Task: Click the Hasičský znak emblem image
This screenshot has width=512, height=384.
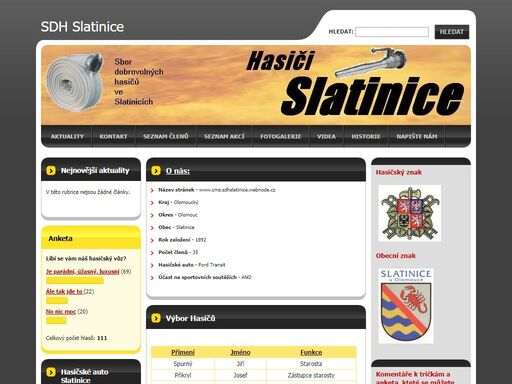Action: coord(410,213)
